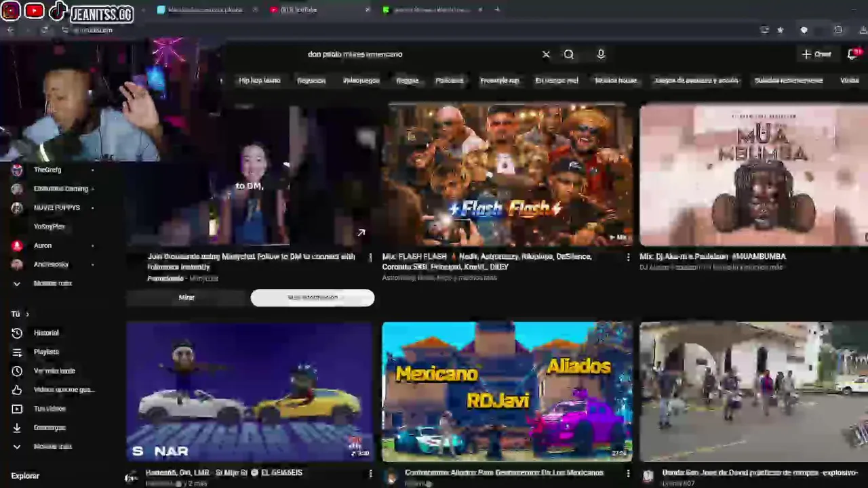The width and height of the screenshot is (868, 488).
Task: Open options menu for Aliados Mexicanos video
Action: [628, 473]
